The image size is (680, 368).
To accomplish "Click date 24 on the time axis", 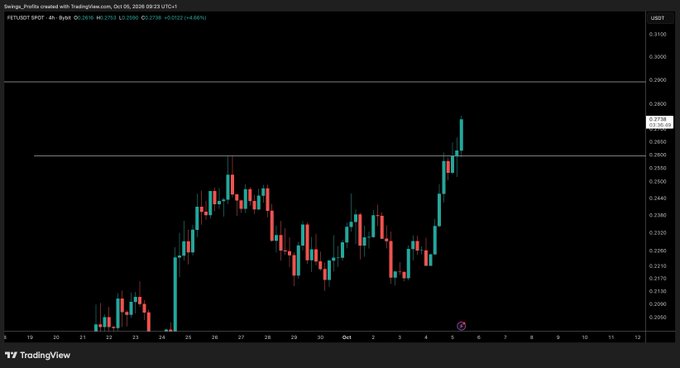I will (x=162, y=337).
